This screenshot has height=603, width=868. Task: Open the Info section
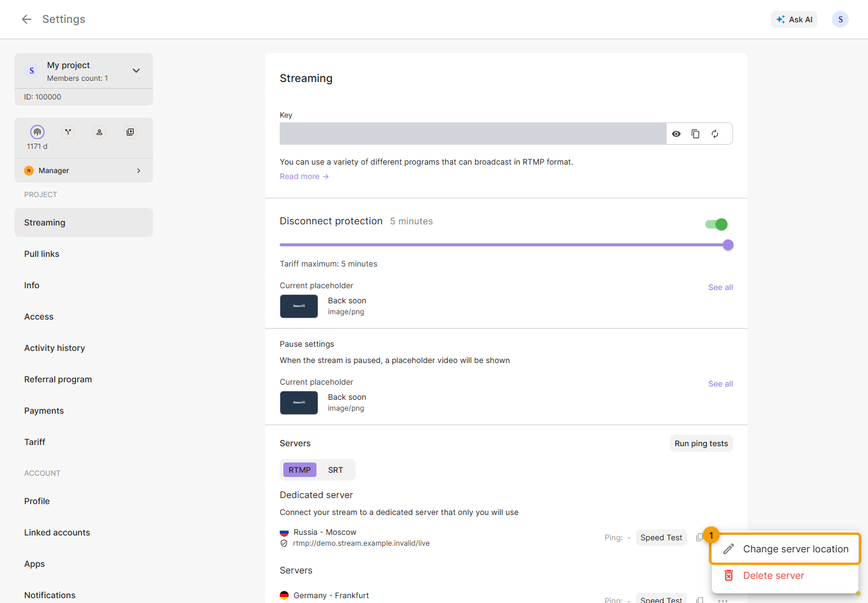[84, 285]
